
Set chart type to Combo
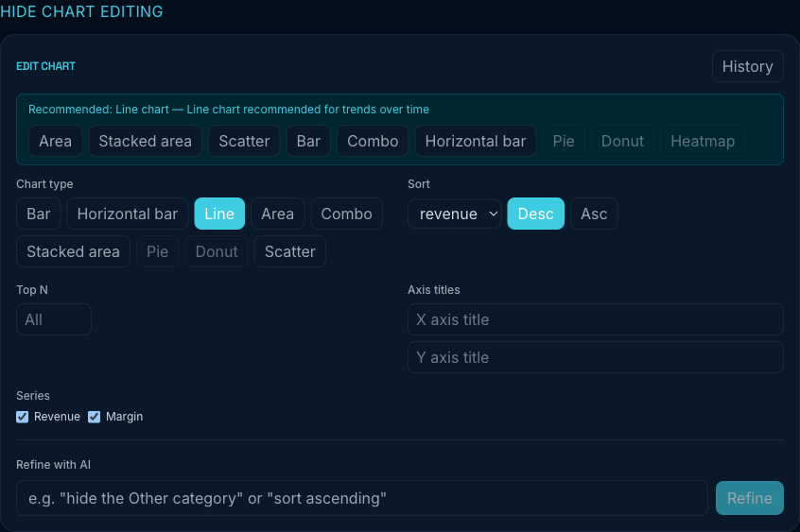(346, 214)
